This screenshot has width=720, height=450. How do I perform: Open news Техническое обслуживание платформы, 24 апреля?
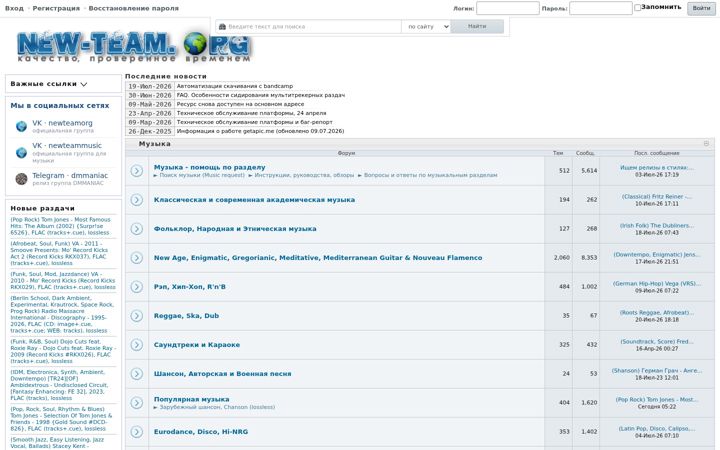(252, 113)
